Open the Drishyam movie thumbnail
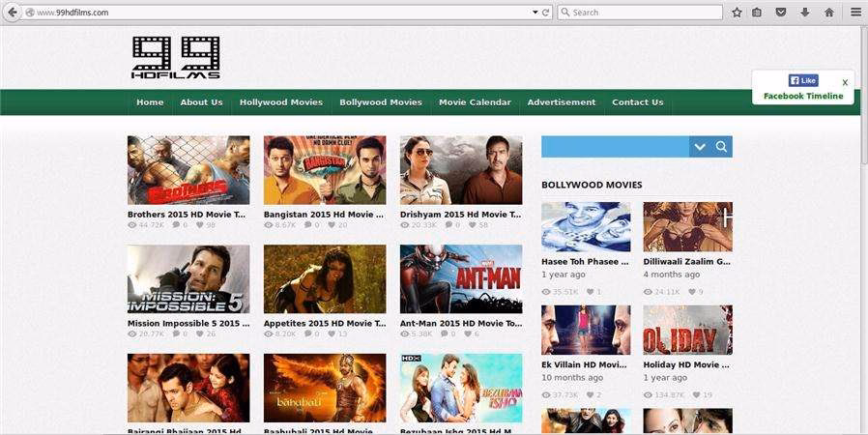This screenshot has width=868, height=435. pyautogui.click(x=461, y=170)
